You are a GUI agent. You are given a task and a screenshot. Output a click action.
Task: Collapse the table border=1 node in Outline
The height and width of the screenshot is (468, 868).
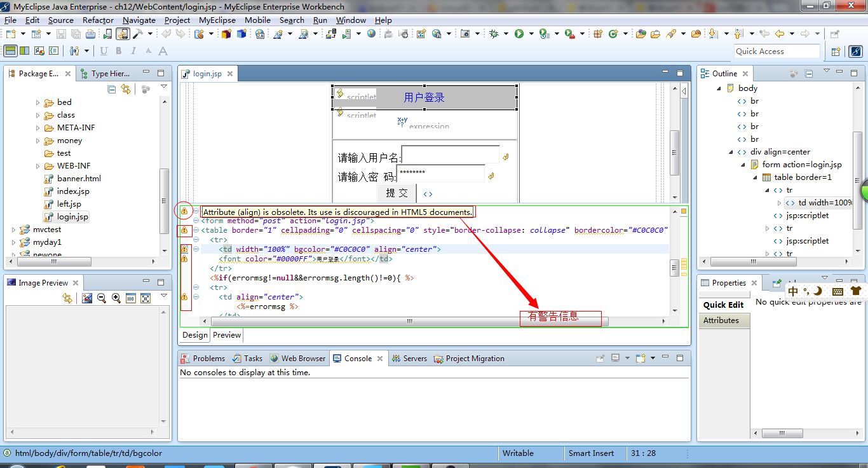coord(755,177)
